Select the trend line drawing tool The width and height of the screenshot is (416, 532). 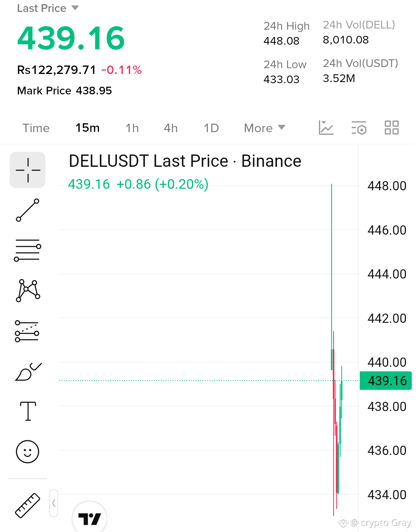[28, 210]
